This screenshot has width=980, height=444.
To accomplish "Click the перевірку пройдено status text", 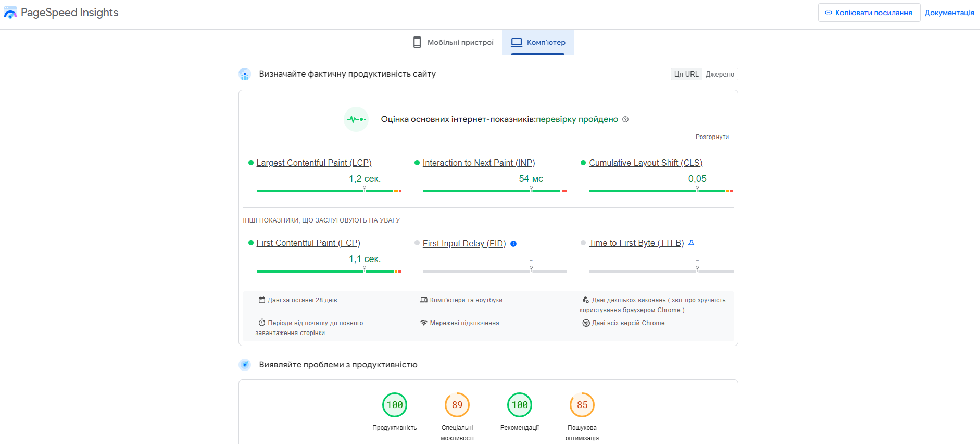I will (x=577, y=119).
